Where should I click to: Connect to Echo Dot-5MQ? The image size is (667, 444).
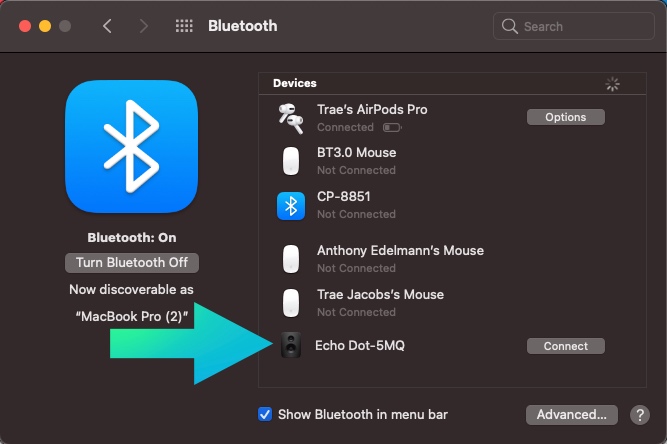pos(565,346)
